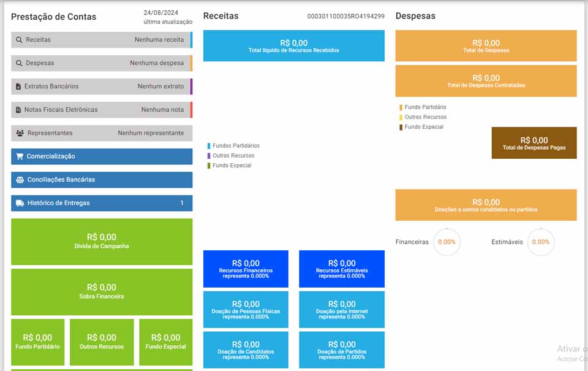Click the file icon for Notas Fiscais Eletrônicas
Viewport: 588px width, 371px height.
tap(19, 110)
